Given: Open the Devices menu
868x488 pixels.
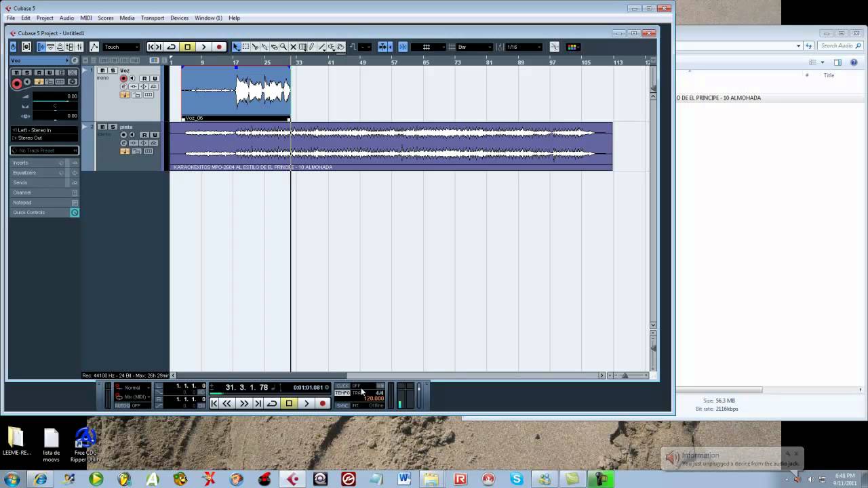Looking at the screenshot, I should [180, 18].
